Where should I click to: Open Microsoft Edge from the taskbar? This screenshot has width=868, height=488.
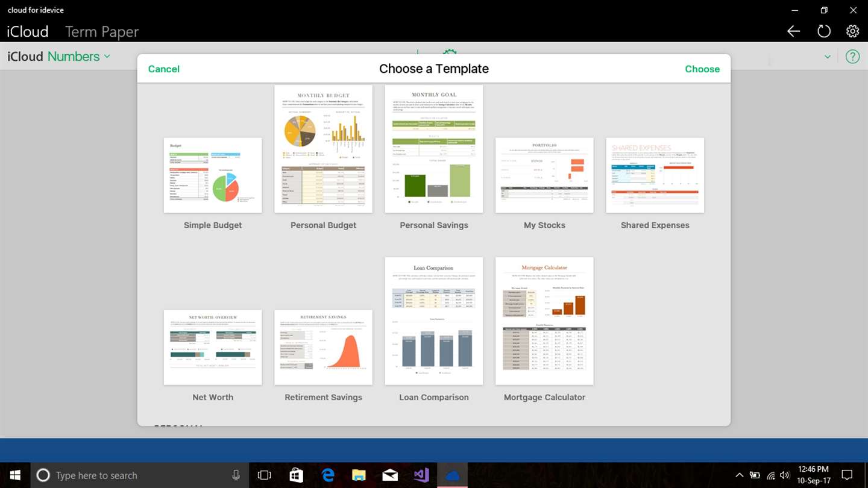coord(327,475)
